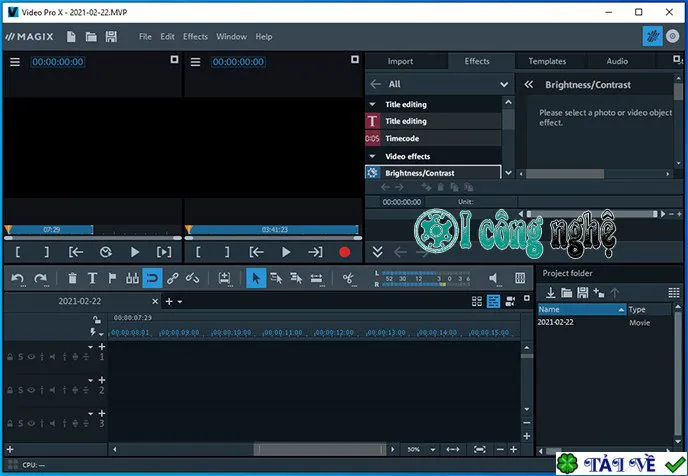This screenshot has width=688, height=476.
Task: Click the timeline horizontal scrollbar thumb
Action: (x=320, y=450)
